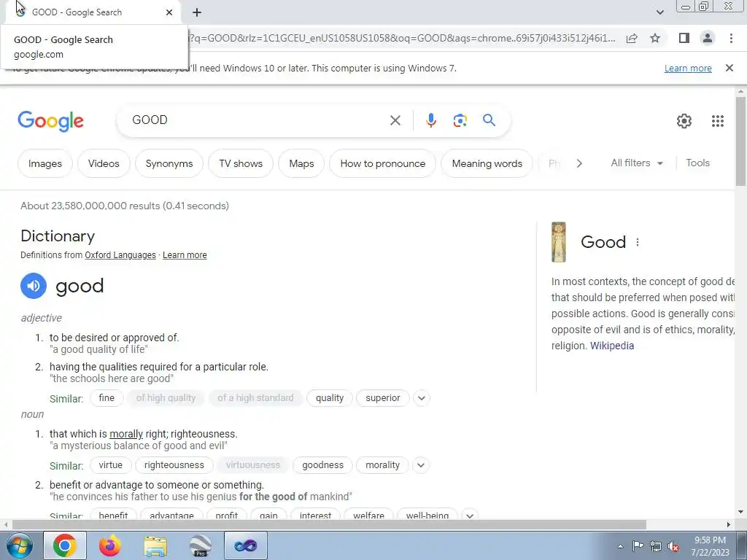Launch Firefox from the taskbar
Image resolution: width=747 pixels, height=560 pixels.
[110, 545]
